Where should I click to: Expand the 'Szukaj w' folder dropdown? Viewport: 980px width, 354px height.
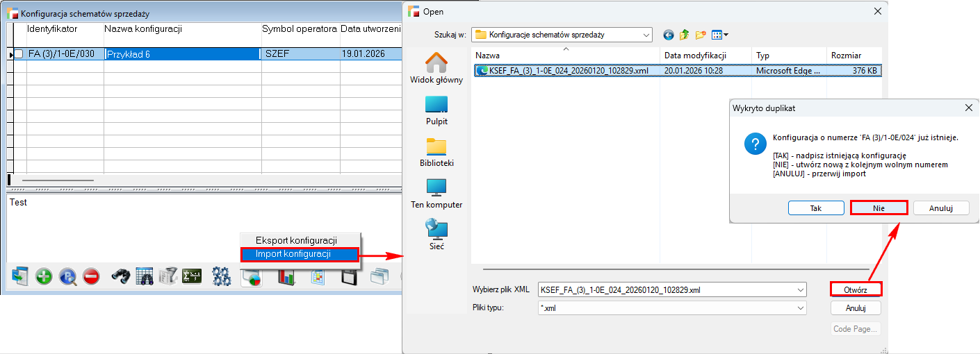point(646,34)
